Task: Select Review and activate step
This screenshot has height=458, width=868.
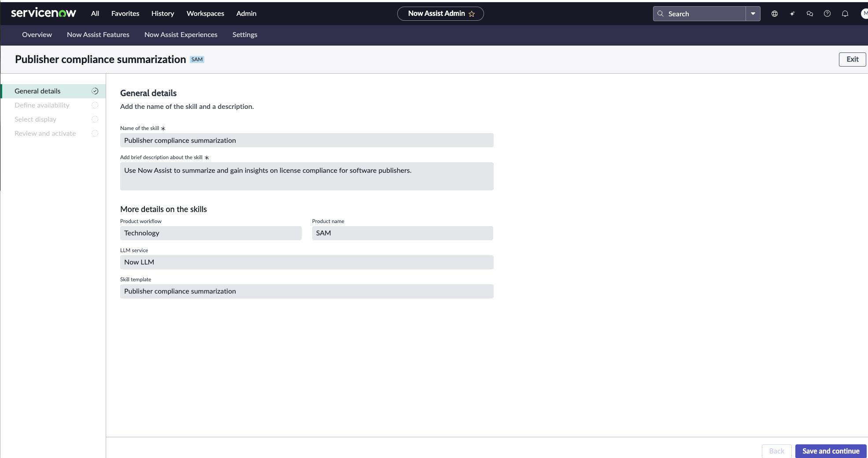Action: 53,134
